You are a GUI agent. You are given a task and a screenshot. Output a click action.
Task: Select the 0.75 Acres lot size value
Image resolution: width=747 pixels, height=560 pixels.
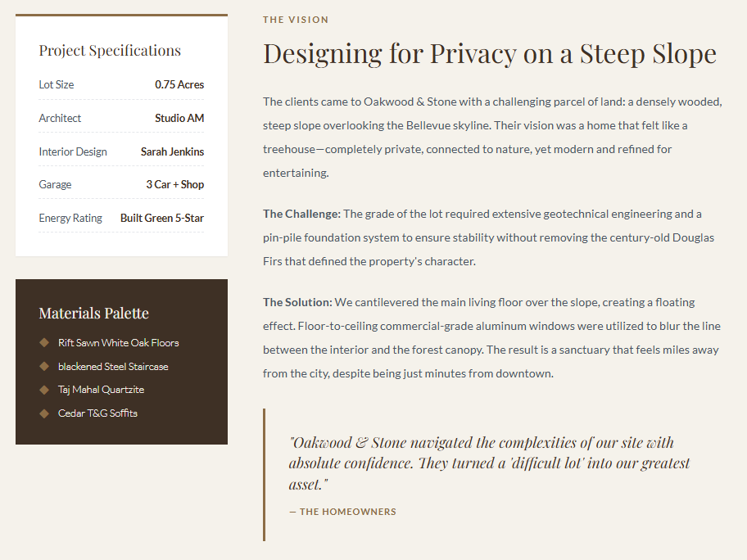179,85
